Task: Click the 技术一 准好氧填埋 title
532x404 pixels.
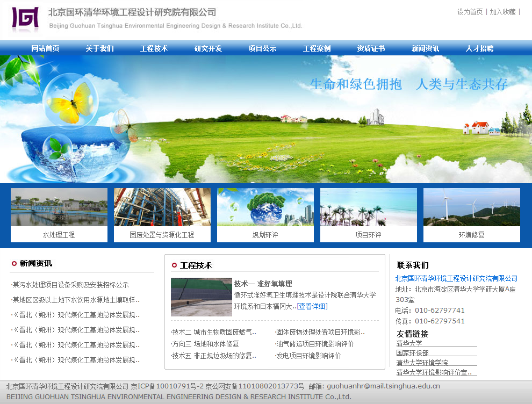Action: (x=263, y=284)
